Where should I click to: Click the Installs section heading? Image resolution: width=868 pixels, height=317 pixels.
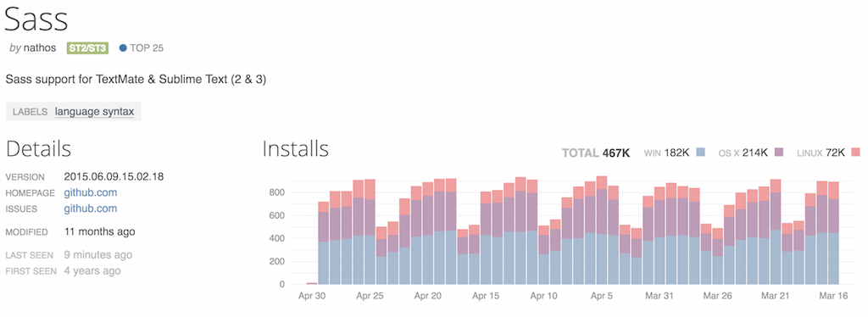pos(296,149)
